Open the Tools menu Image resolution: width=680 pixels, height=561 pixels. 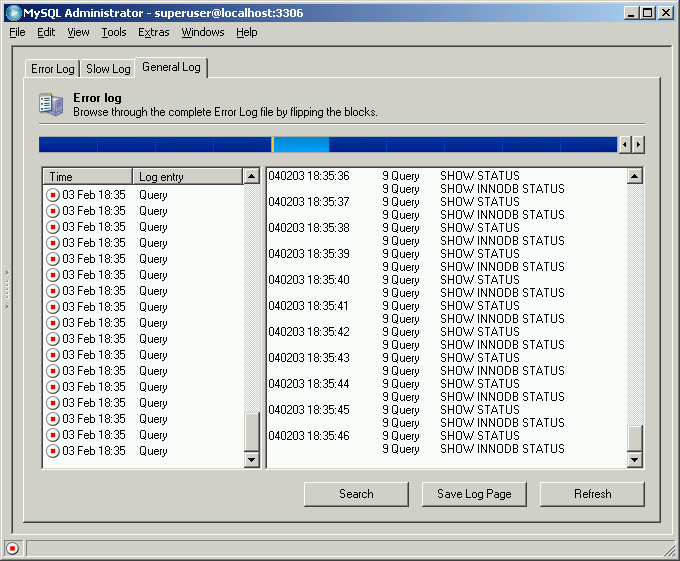pyautogui.click(x=114, y=32)
